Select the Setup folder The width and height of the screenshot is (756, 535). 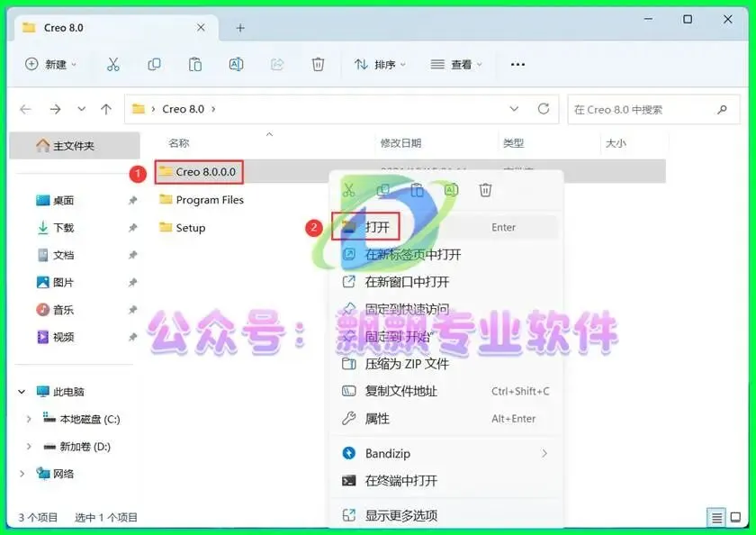coord(182,228)
